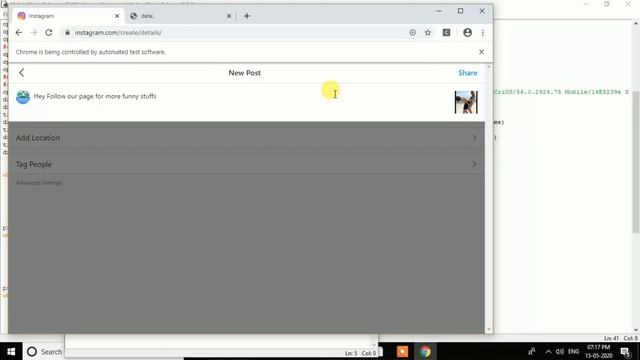Open the volume speaker icon

560,351
